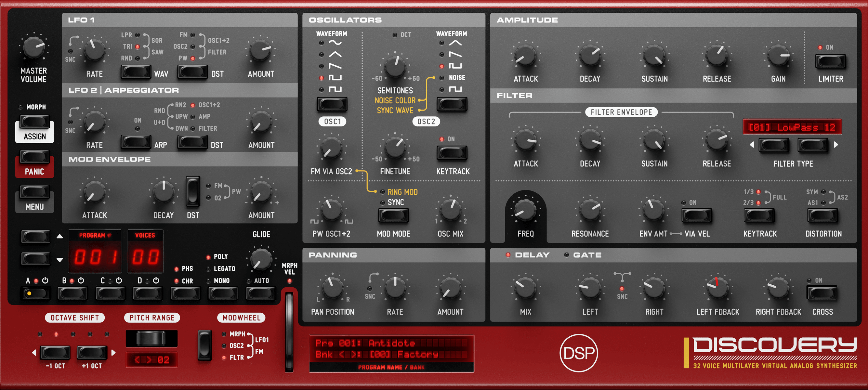Select layer A button

tap(36, 293)
